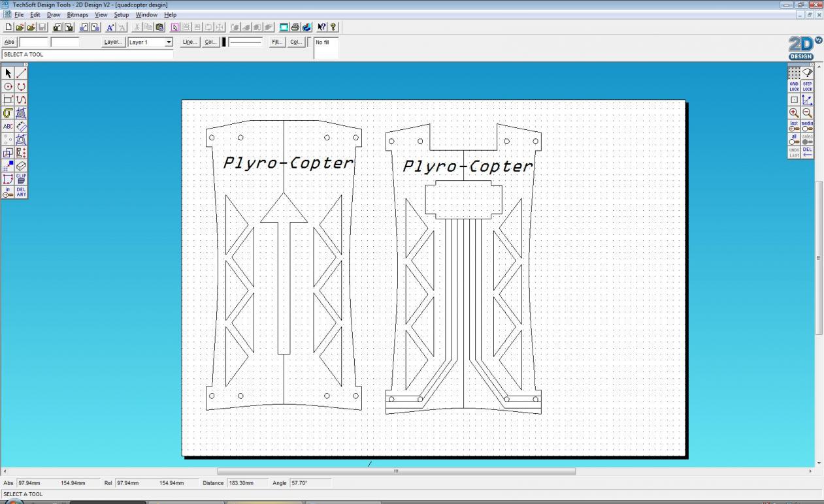Select the S-shaped Curve path tool
This screenshot has width=824, height=504.
pyautogui.click(x=21, y=100)
